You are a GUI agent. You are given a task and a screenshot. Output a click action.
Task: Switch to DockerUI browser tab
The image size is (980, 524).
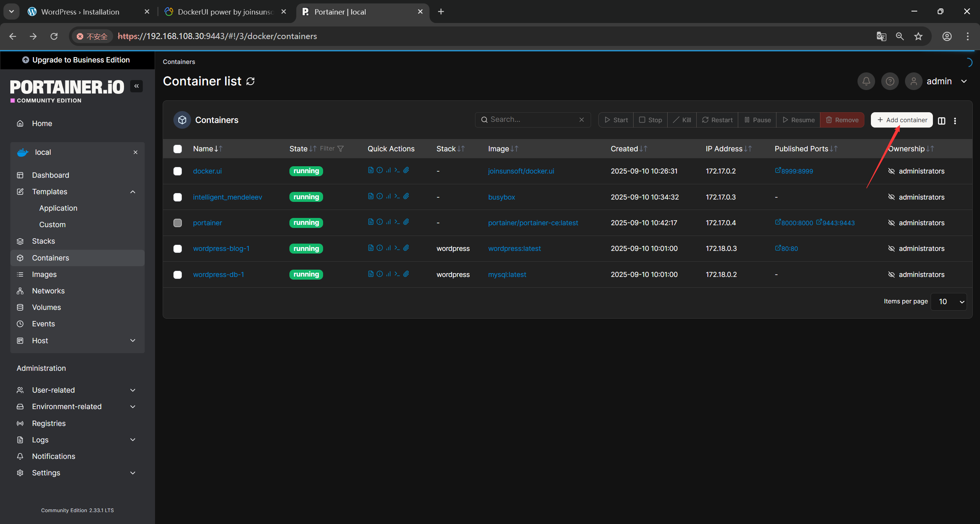pos(226,12)
